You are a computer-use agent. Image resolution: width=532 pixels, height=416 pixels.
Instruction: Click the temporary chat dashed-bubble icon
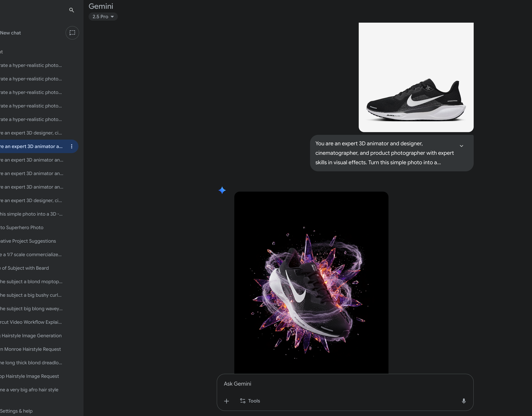(x=72, y=33)
